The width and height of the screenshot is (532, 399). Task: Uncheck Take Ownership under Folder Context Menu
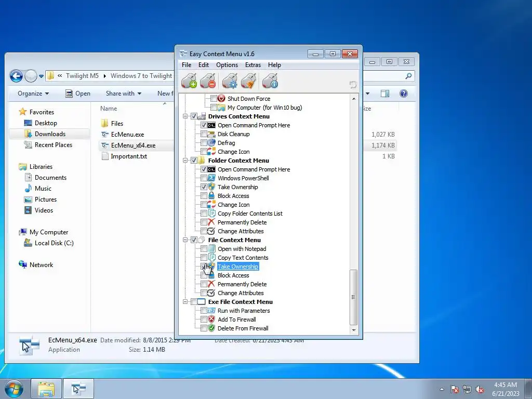click(204, 187)
